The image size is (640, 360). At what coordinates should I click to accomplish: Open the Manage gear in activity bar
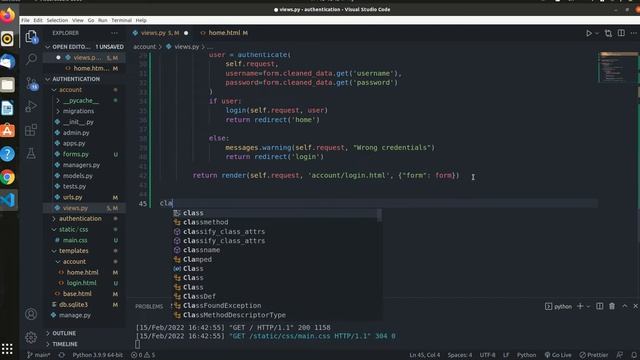coord(31,338)
